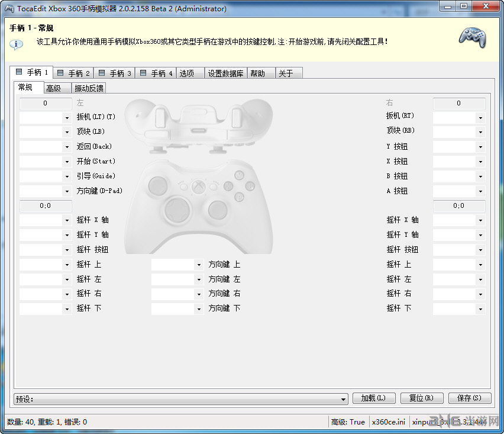Maximize the TocaEdit window

pos(464,6)
